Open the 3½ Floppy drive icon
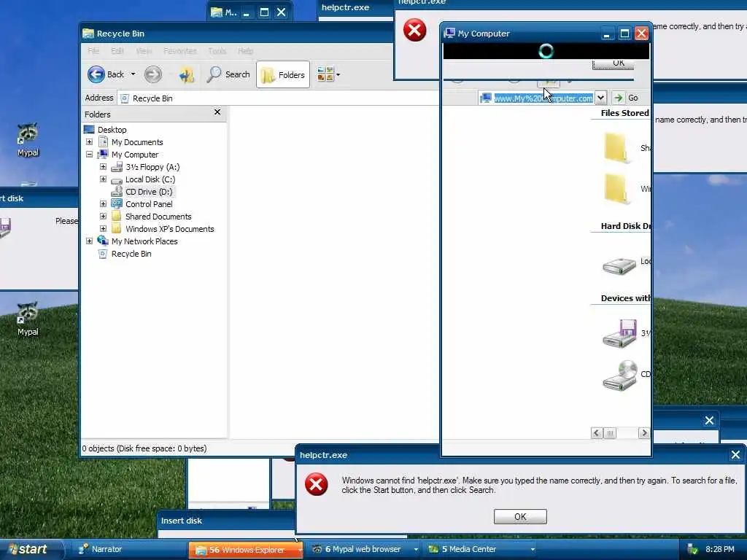The image size is (747, 560). point(619,333)
